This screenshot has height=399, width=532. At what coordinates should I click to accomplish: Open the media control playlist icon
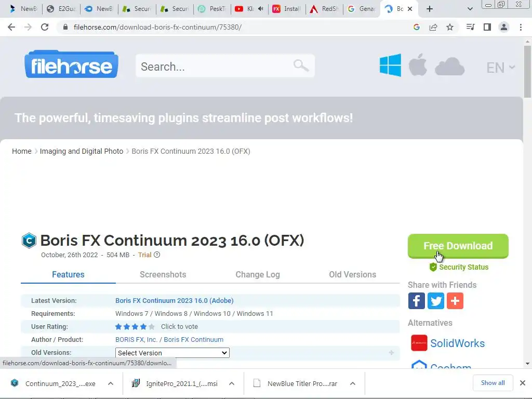pyautogui.click(x=470, y=27)
